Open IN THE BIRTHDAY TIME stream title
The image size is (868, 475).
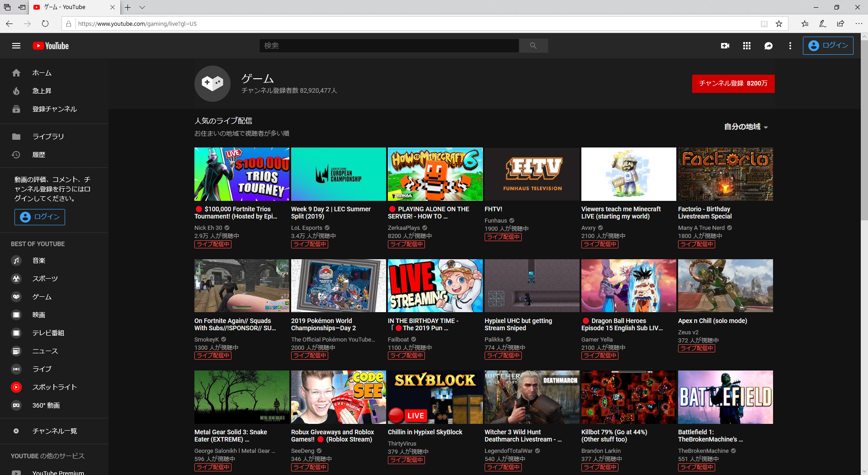[x=423, y=324]
